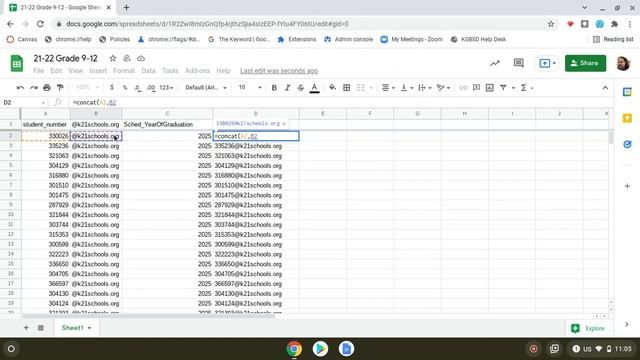Click the Play Store icon on the shelf

coord(320,349)
